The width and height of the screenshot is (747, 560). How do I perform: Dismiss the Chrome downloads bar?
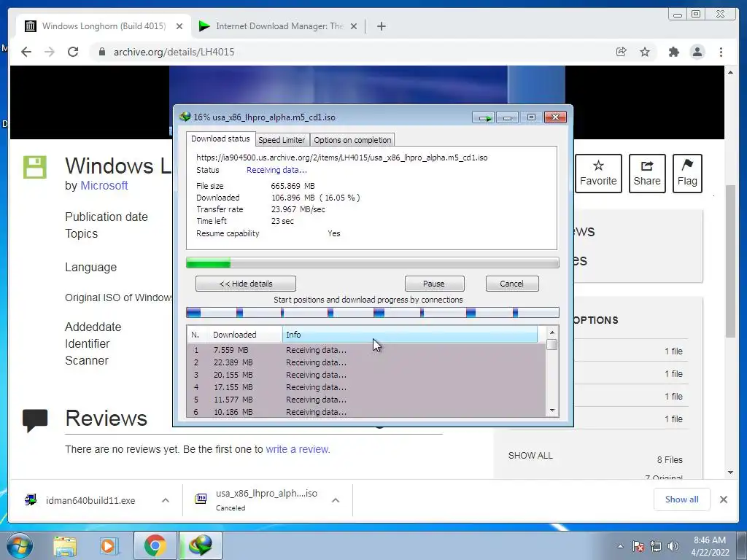point(723,499)
